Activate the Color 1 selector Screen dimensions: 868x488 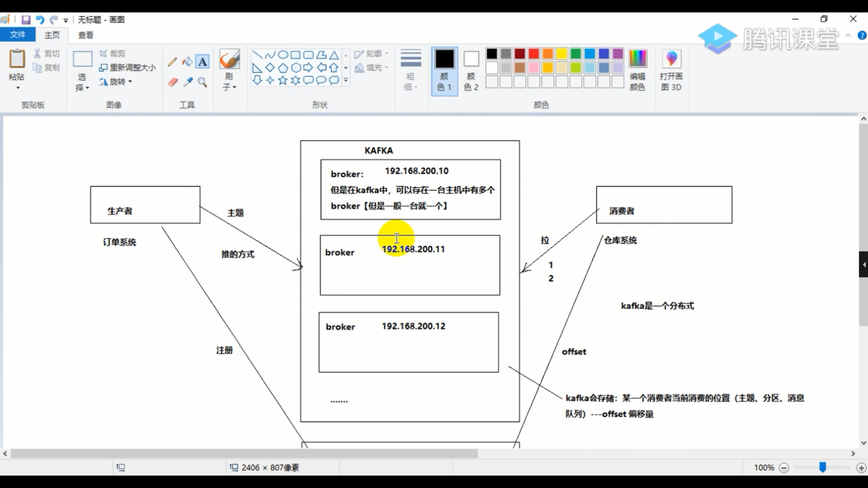(444, 70)
